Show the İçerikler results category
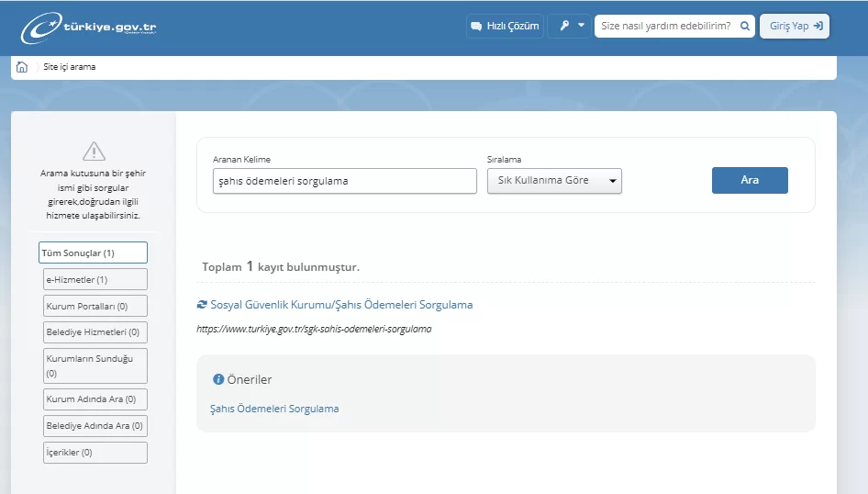The width and height of the screenshot is (868, 494). point(95,453)
